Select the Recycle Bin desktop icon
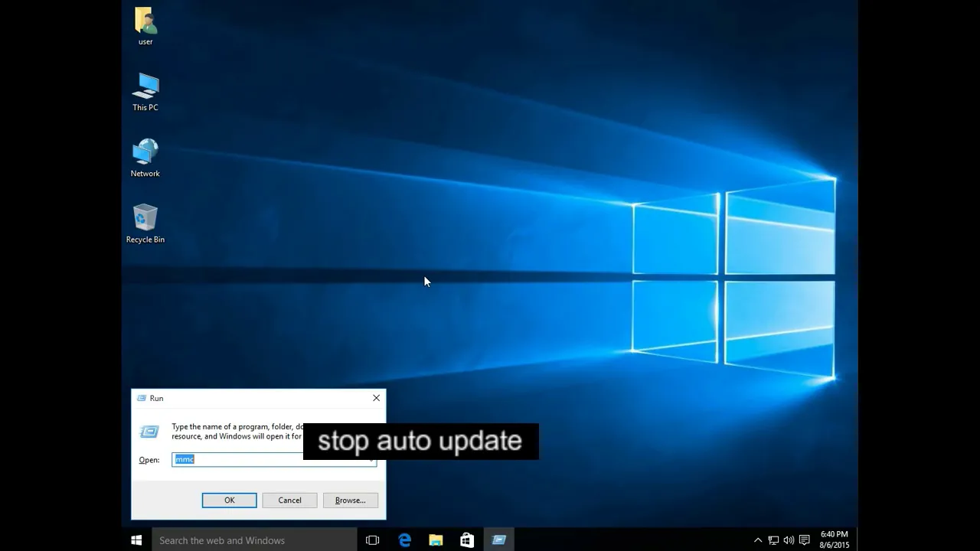The width and height of the screenshot is (980, 551). click(145, 223)
